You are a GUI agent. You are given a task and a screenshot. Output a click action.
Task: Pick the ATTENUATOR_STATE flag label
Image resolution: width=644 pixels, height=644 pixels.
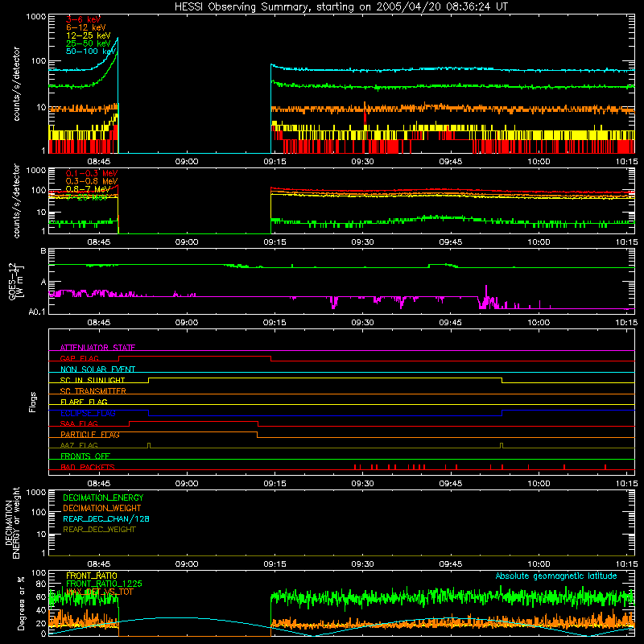pyautogui.click(x=97, y=348)
